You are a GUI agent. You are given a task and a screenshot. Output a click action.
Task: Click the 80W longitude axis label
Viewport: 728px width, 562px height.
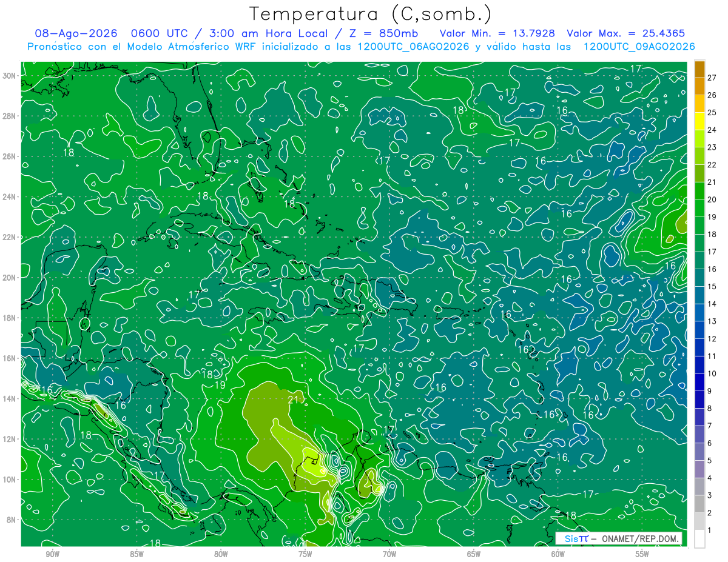point(221,554)
